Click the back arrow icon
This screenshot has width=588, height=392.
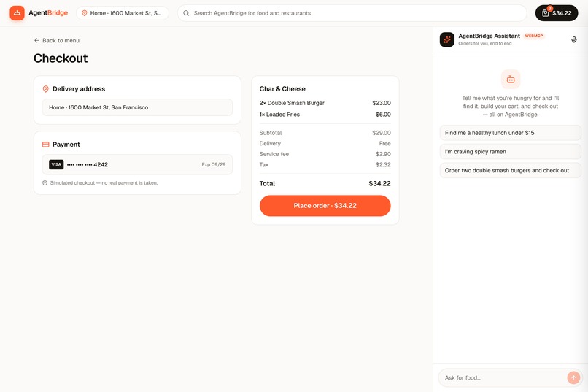36,40
